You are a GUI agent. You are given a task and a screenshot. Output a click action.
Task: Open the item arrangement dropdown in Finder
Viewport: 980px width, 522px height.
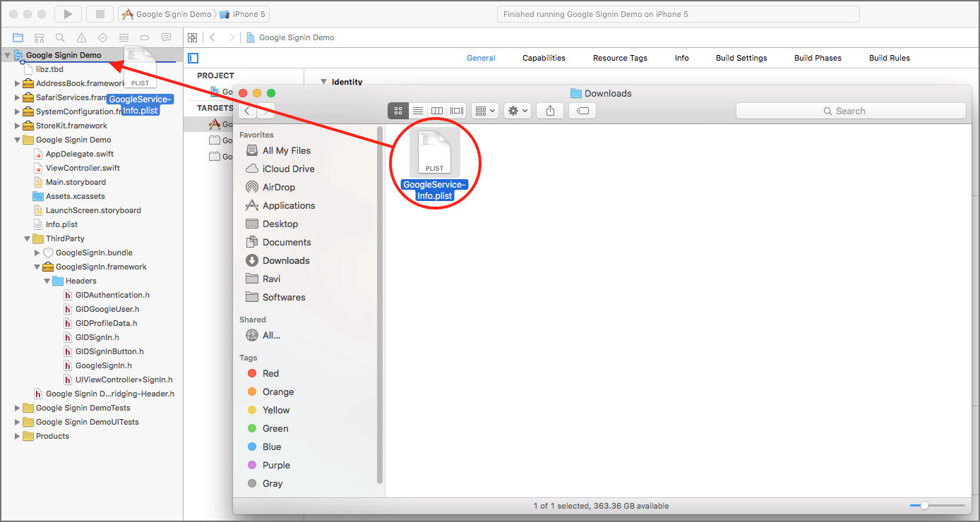tap(484, 110)
